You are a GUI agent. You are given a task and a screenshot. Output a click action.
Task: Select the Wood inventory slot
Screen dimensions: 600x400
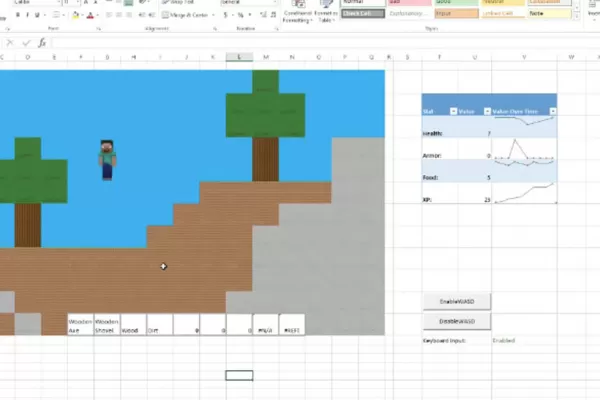(x=133, y=325)
